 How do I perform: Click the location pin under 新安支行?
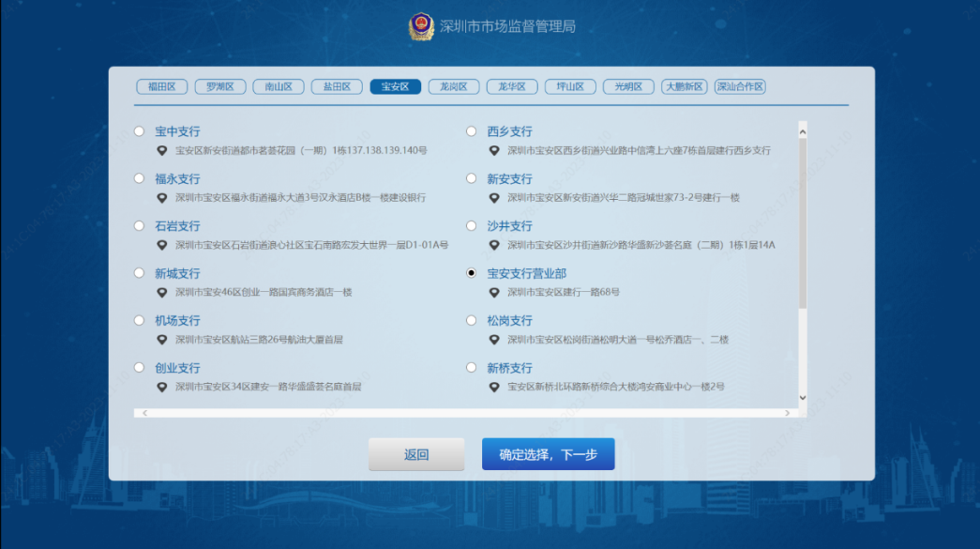[x=494, y=198]
